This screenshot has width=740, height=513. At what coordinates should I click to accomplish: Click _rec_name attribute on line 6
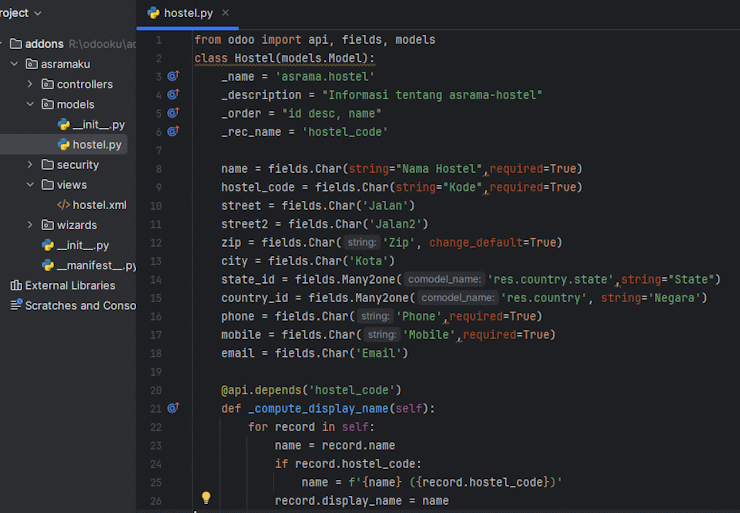tap(251, 132)
